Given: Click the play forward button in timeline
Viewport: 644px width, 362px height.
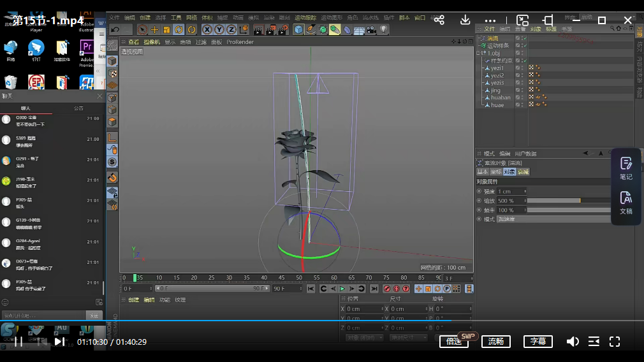Looking at the screenshot, I should pos(342,289).
